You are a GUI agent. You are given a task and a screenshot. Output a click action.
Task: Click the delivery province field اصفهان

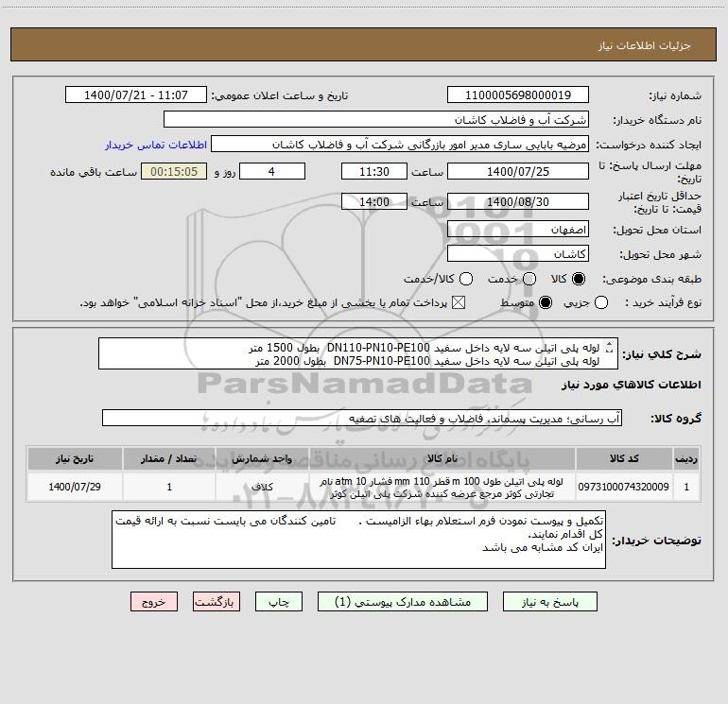coord(518,230)
